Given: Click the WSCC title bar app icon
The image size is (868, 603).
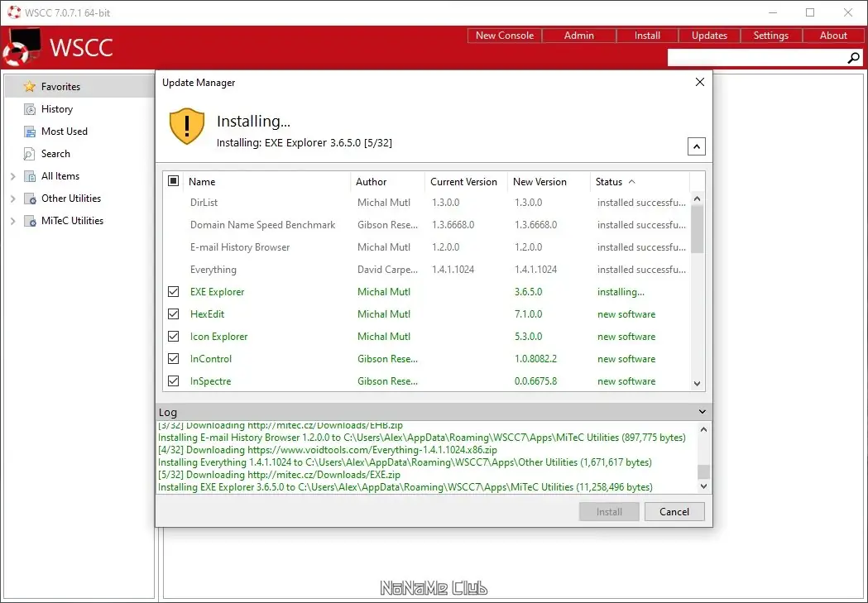Looking at the screenshot, I should point(14,12).
